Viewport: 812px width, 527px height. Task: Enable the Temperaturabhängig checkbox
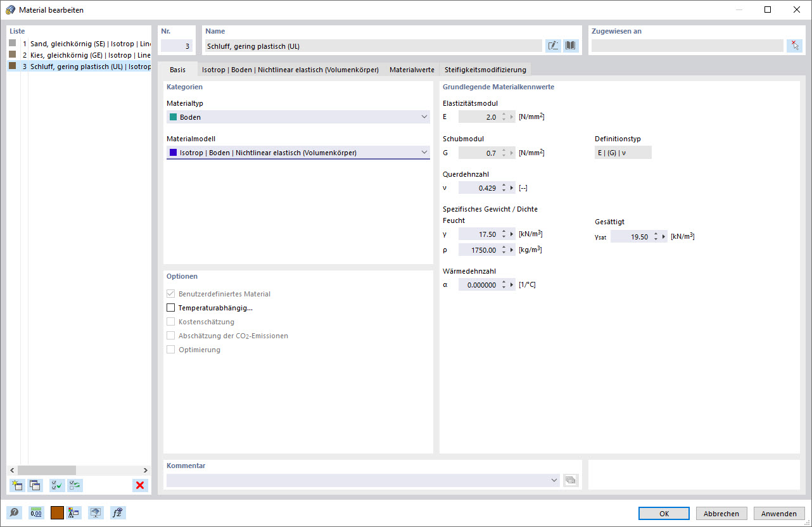click(x=170, y=308)
